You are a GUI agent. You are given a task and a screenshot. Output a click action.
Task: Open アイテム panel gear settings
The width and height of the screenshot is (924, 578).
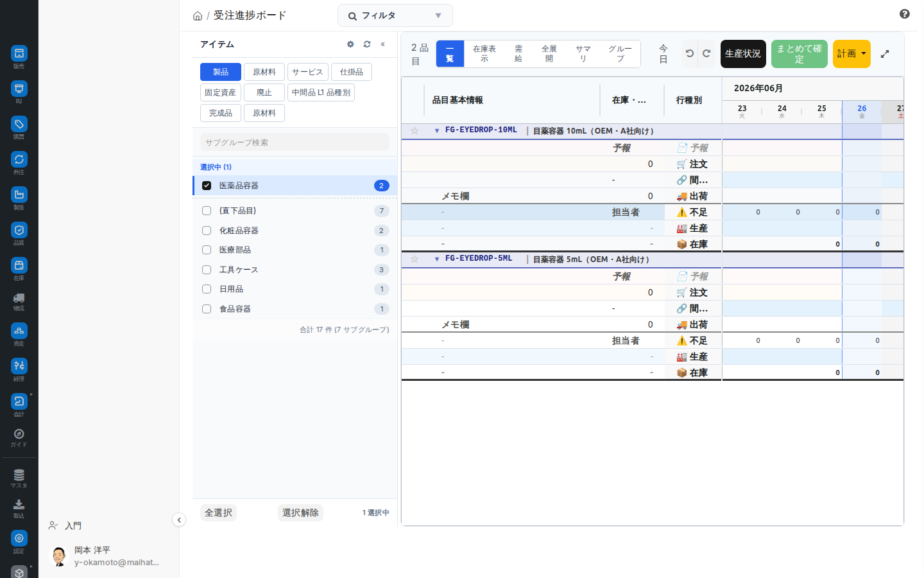click(350, 44)
